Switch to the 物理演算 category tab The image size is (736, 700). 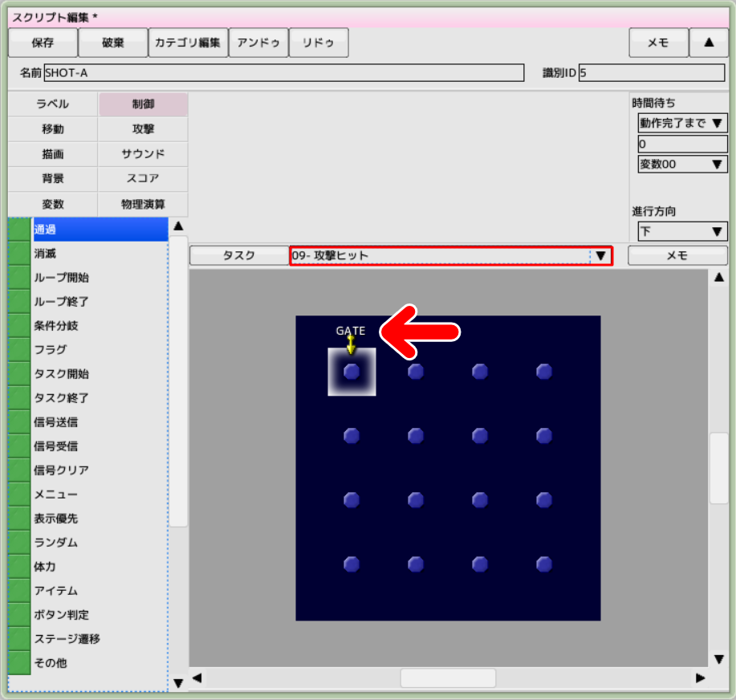(x=143, y=204)
